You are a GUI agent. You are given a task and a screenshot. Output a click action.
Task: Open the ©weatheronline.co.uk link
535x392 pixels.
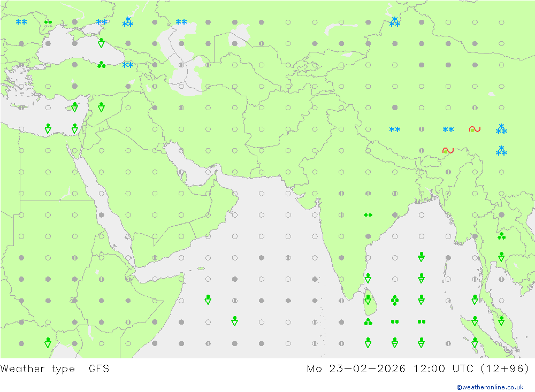(x=490, y=387)
